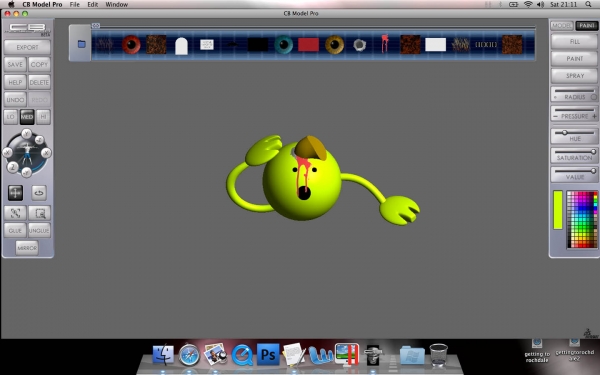This screenshot has width=600, height=375.
Task: Set mesh detail to HI
Action: 43,117
